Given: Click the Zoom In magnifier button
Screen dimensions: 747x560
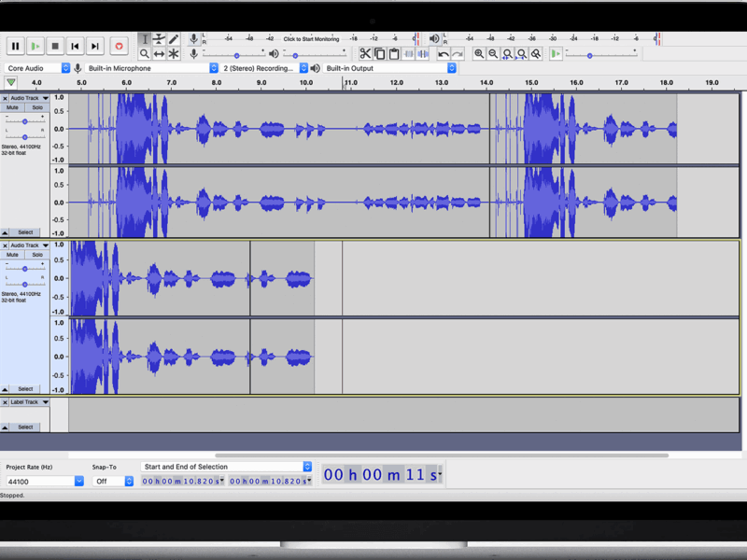Looking at the screenshot, I should click(479, 54).
